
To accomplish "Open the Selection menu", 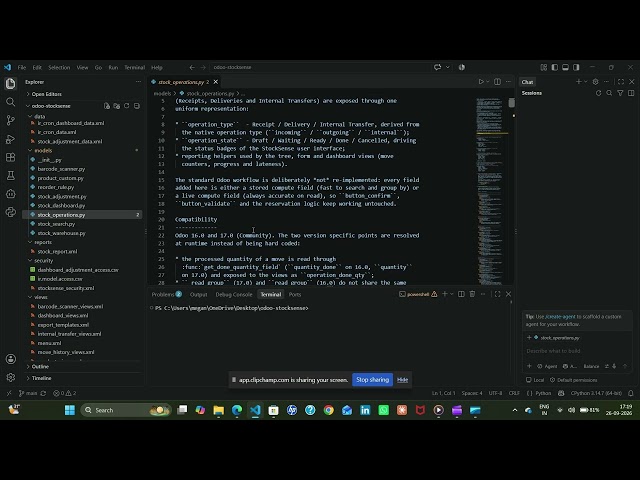I will pos(59,67).
